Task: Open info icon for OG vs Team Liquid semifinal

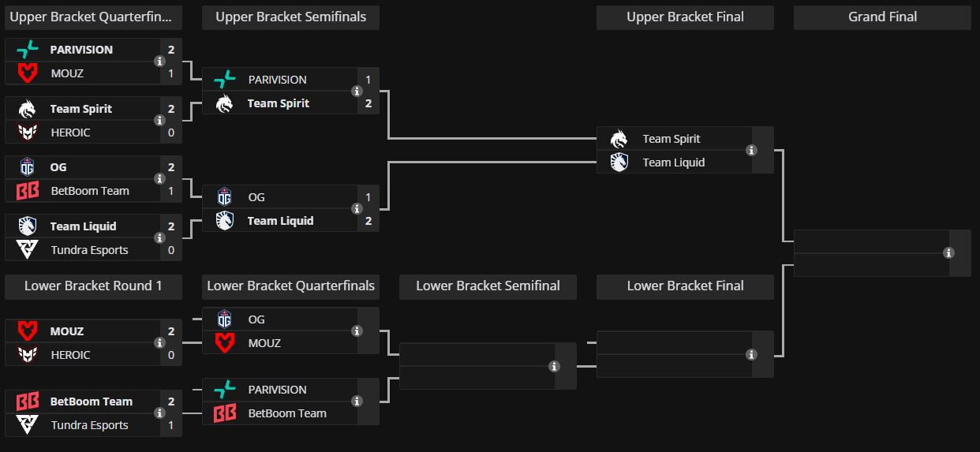Action: (x=357, y=209)
